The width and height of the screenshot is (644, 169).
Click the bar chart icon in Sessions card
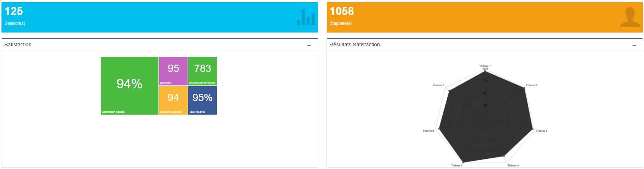tap(306, 17)
